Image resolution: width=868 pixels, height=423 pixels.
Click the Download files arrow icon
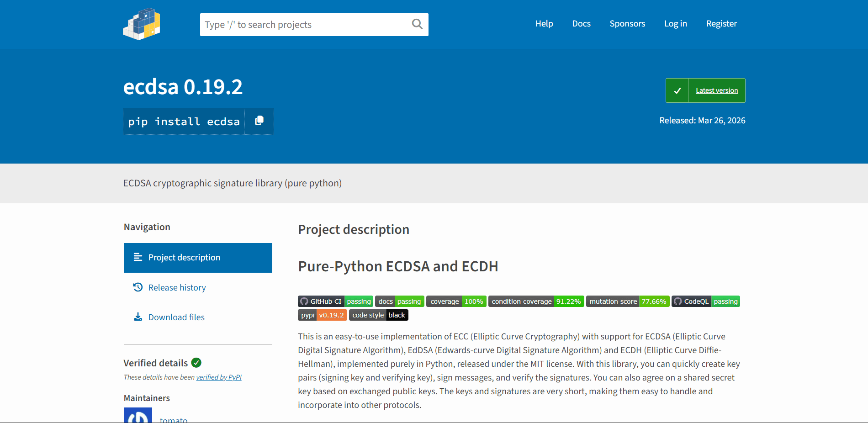(x=138, y=317)
